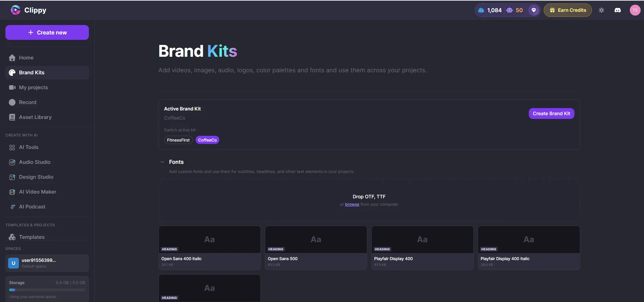Click the AI Podcast icon
The height and width of the screenshot is (302, 644).
point(12,207)
